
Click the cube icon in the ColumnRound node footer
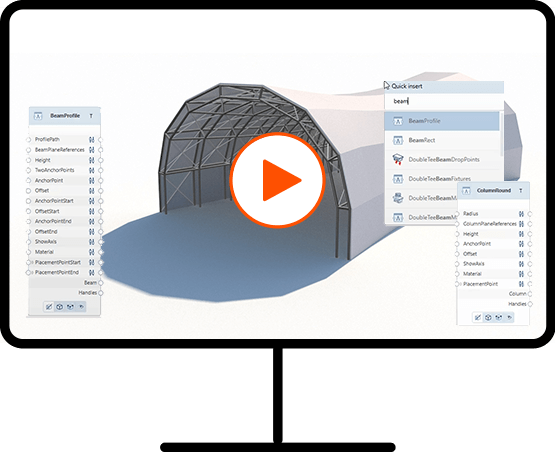pos(488,317)
